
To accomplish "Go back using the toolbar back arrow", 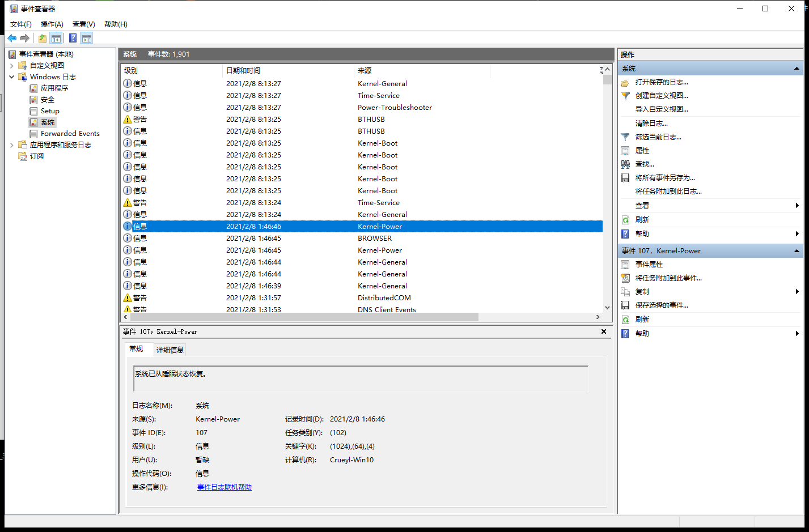I will (12, 38).
